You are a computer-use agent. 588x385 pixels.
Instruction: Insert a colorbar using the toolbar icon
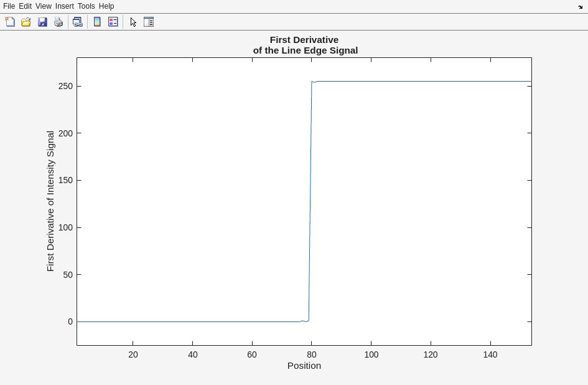tap(97, 22)
